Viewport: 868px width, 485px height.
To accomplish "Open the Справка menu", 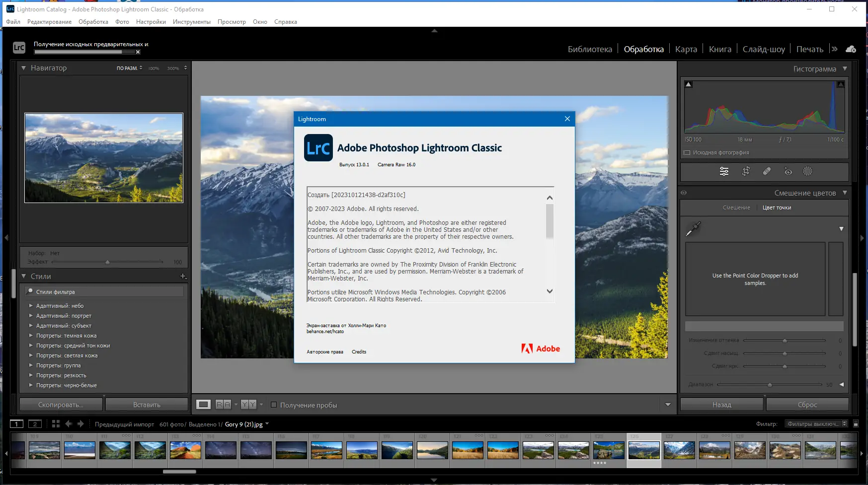I will [x=286, y=22].
